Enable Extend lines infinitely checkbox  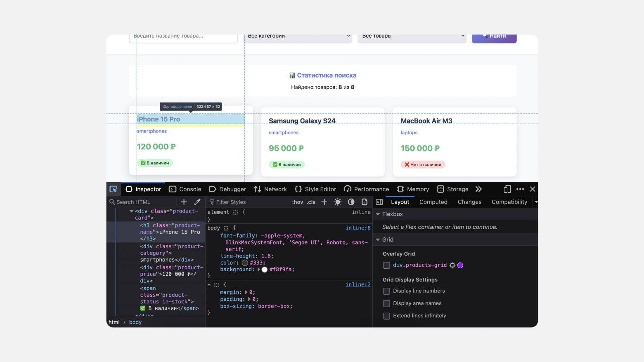(x=386, y=316)
